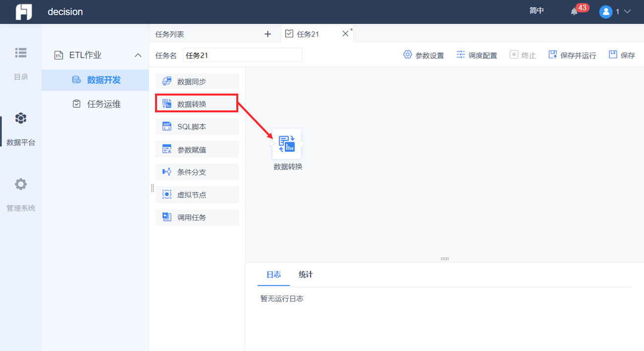Open the 目录 directory sidebar icon
The width and height of the screenshot is (644, 351).
point(21,52)
